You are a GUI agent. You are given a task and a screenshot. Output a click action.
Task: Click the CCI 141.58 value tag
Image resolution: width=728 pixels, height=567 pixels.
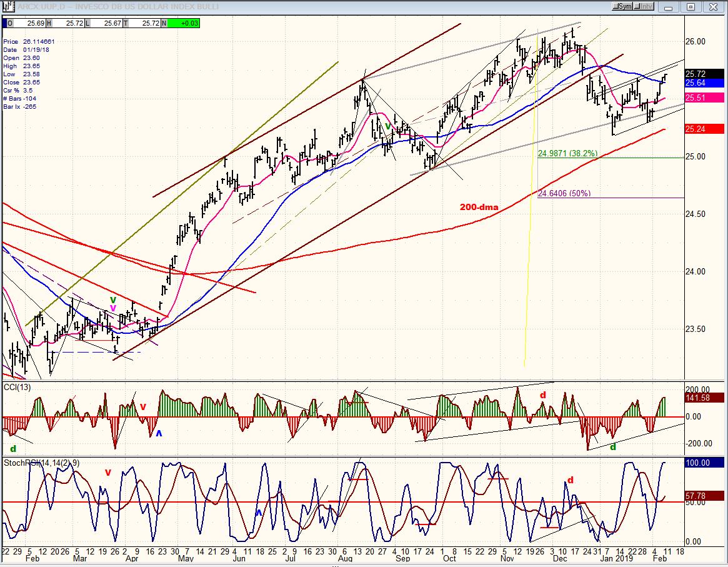pos(704,398)
